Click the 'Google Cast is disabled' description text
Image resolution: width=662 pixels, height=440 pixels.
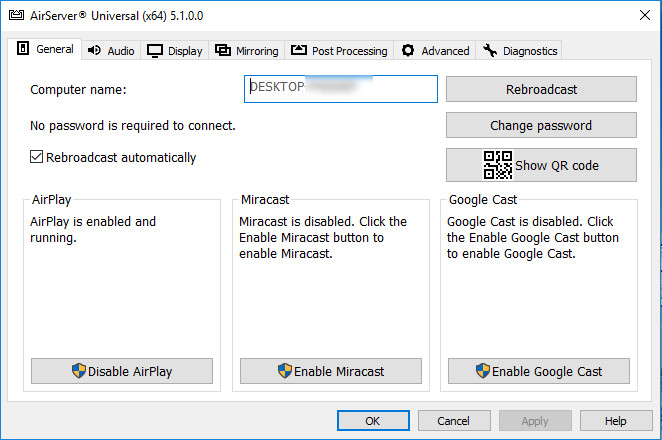(x=533, y=237)
